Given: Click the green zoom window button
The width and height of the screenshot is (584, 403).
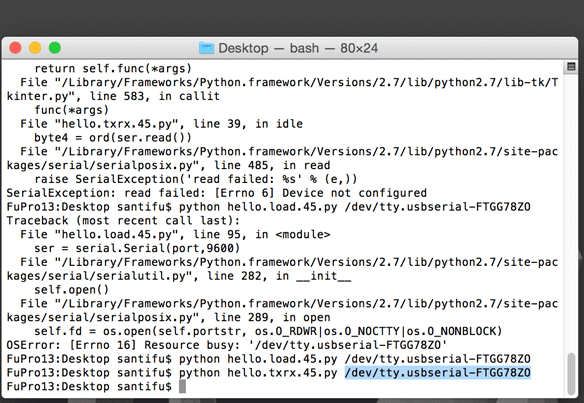Looking at the screenshot, I should pos(55,48).
